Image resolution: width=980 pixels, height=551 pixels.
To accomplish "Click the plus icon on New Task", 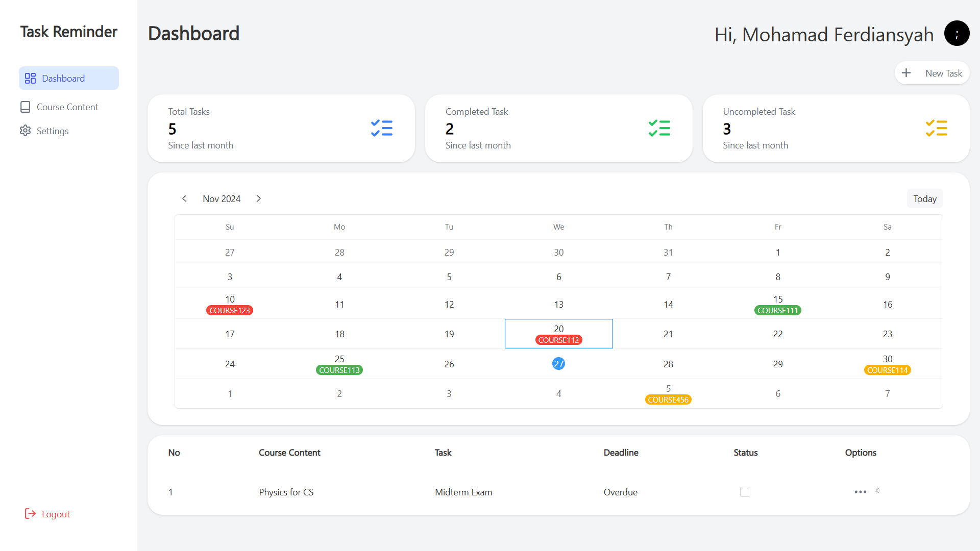I will click(x=907, y=73).
